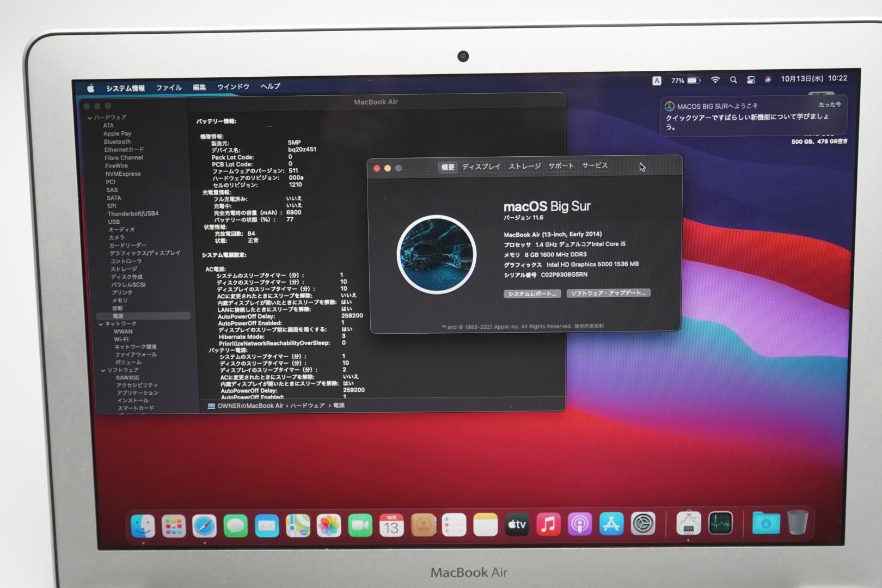Open System Information icon in Dock
Image resolution: width=882 pixels, height=588 pixels.
[689, 524]
